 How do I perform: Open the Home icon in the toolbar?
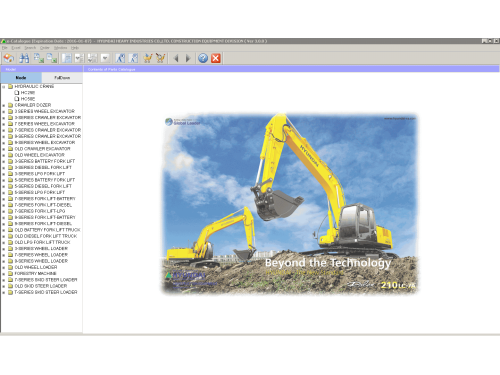(x=9, y=58)
